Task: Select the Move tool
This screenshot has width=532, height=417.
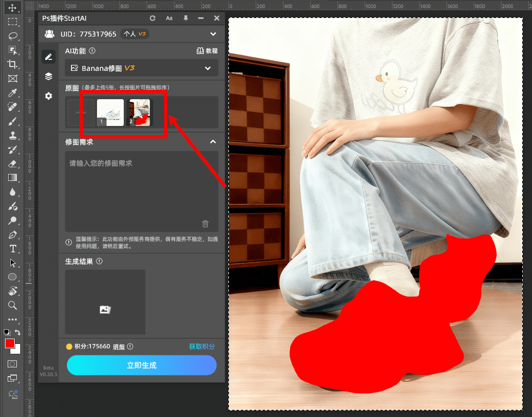Action: [13, 8]
